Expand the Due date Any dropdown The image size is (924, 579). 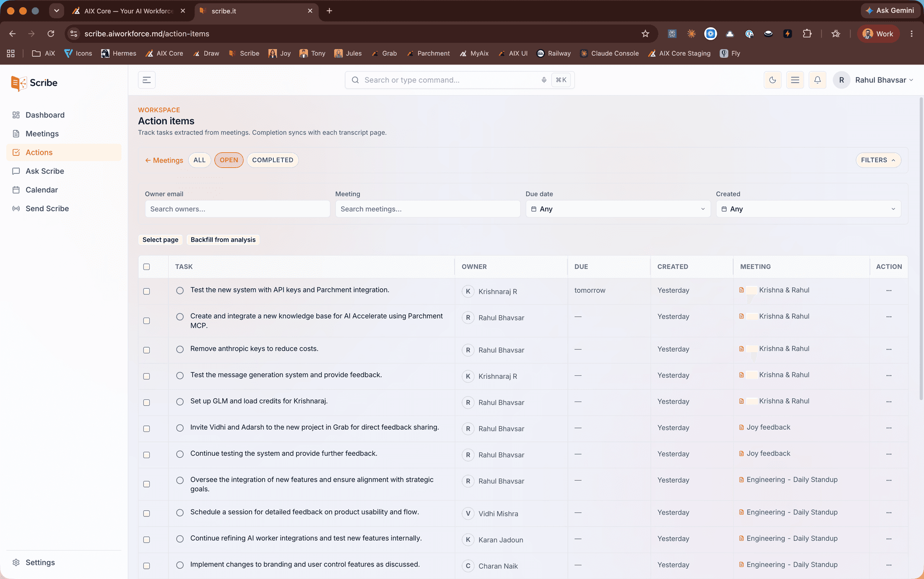pyautogui.click(x=617, y=209)
